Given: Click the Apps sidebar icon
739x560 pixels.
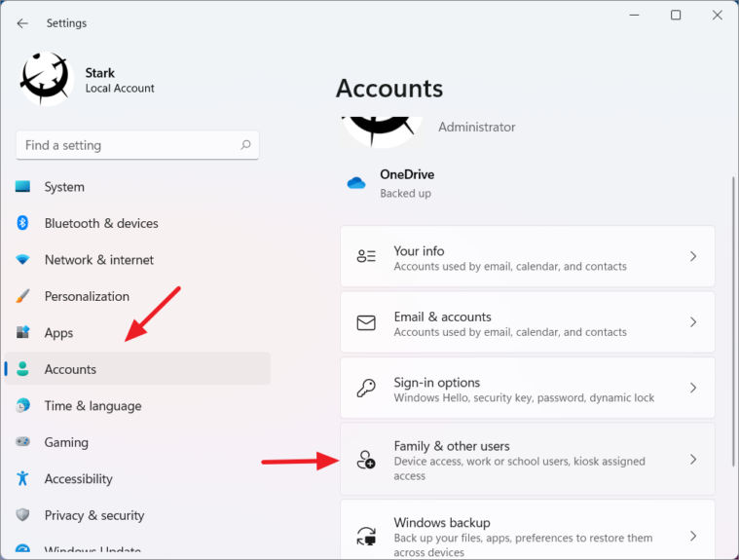Looking at the screenshot, I should [x=22, y=332].
